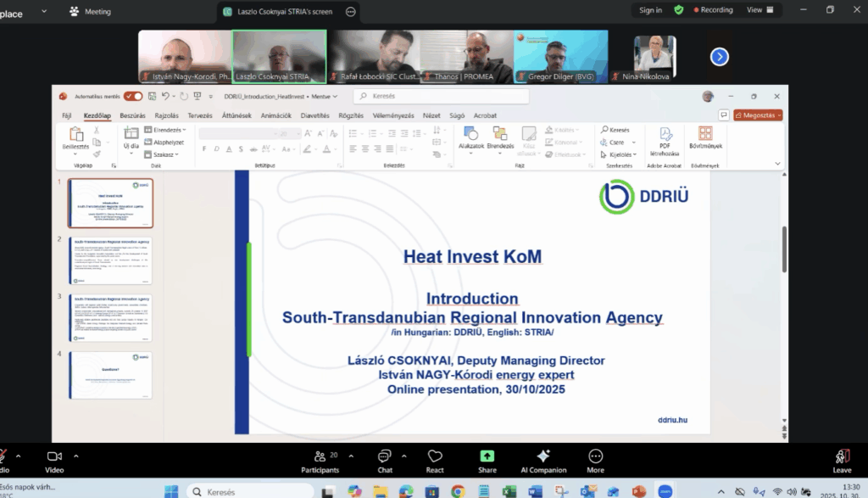Click the React heart icon

pos(435,459)
